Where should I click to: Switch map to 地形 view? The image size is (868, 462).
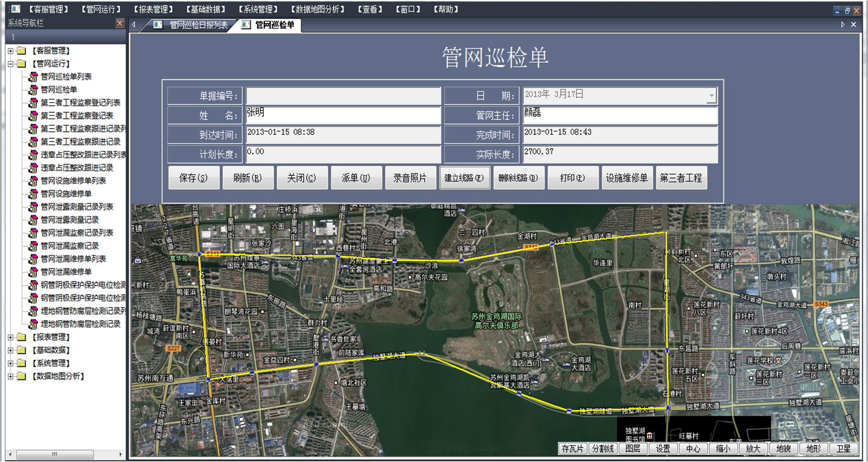[x=813, y=449]
